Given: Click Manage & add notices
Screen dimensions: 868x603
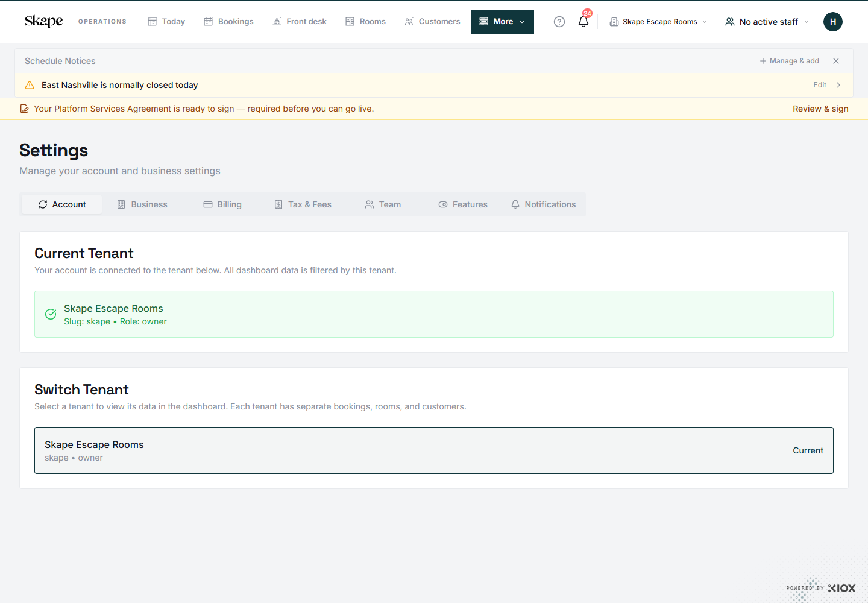Looking at the screenshot, I should pyautogui.click(x=789, y=61).
